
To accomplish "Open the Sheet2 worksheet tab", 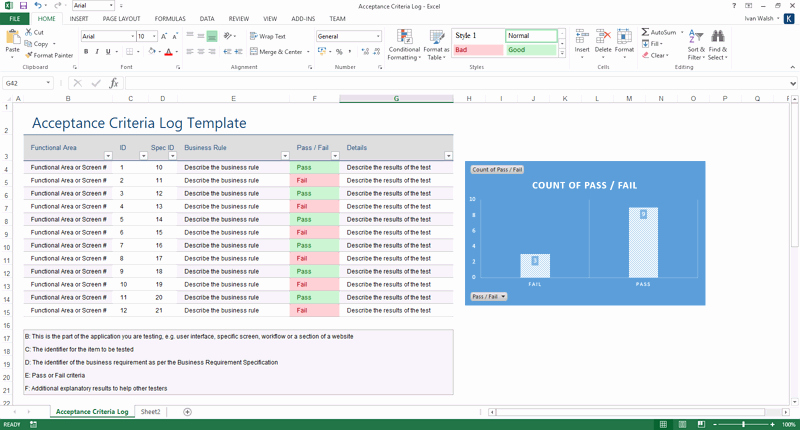I will (151, 412).
